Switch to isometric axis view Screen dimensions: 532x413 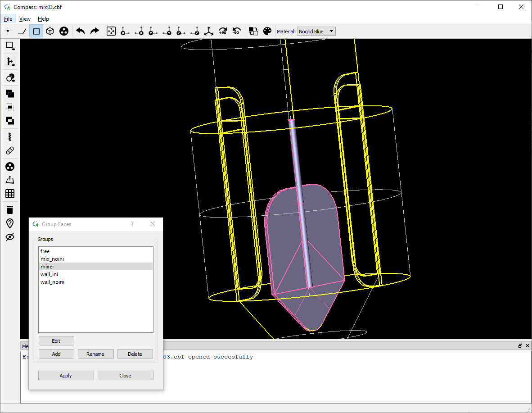[209, 31]
